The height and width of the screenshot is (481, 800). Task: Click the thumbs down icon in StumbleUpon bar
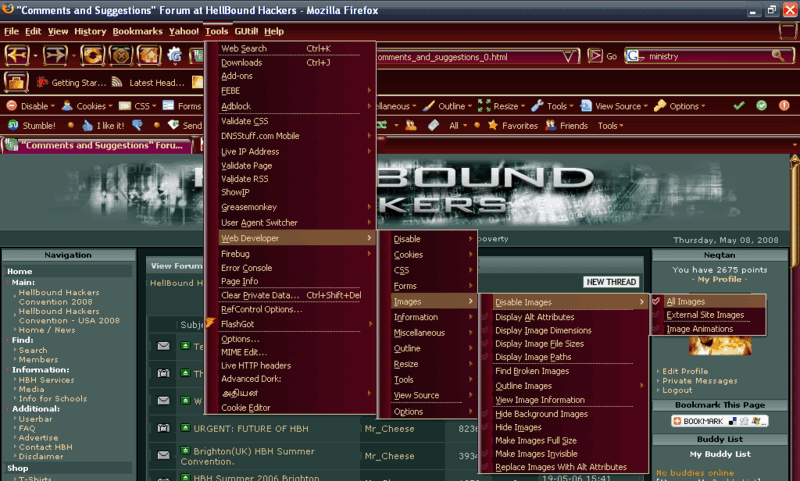coord(138,125)
